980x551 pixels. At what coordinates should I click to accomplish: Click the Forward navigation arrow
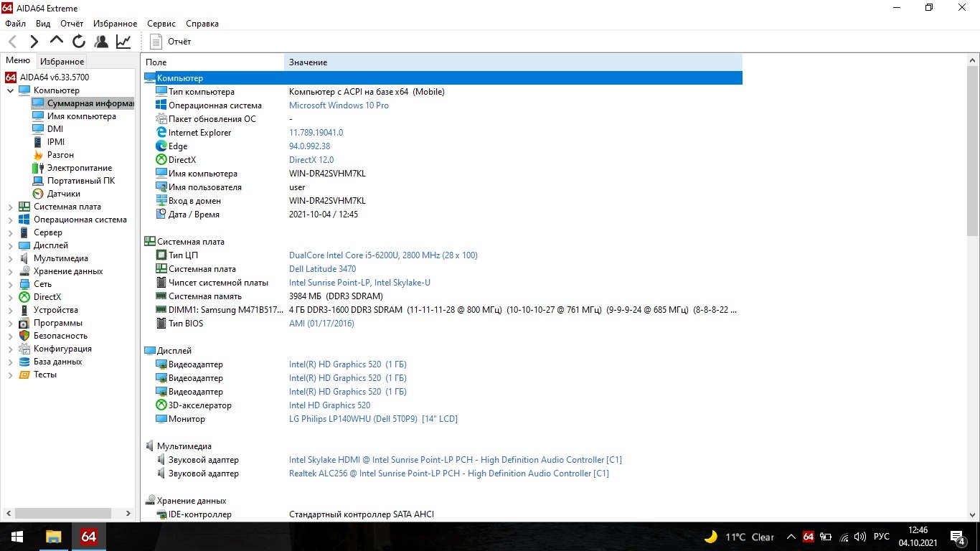click(34, 42)
